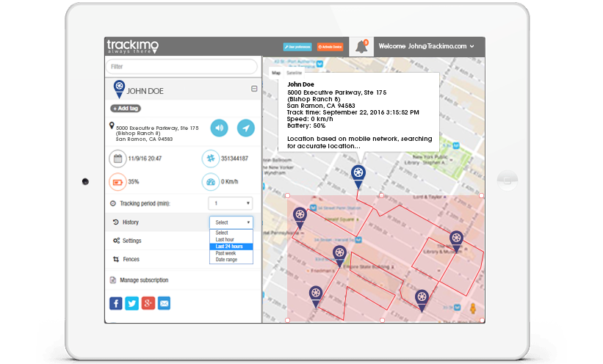Click the Filter input field
This screenshot has height=364, width=603.
point(181,67)
